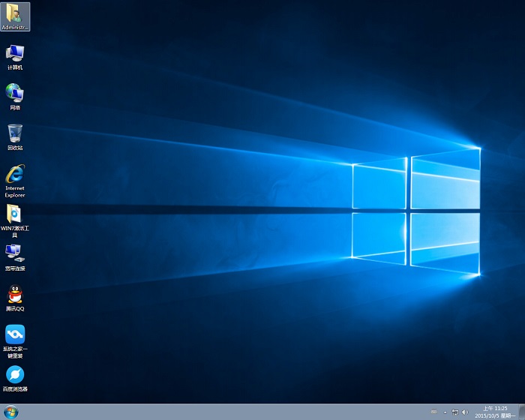This screenshot has height=420, width=525.
Task: Select the Administrator folder icon
Action: click(x=14, y=13)
